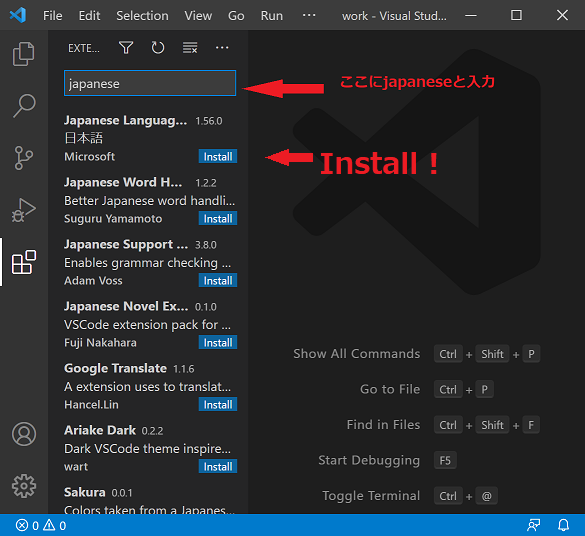
Task: Open notifications bell in status bar
Action: click(563, 525)
